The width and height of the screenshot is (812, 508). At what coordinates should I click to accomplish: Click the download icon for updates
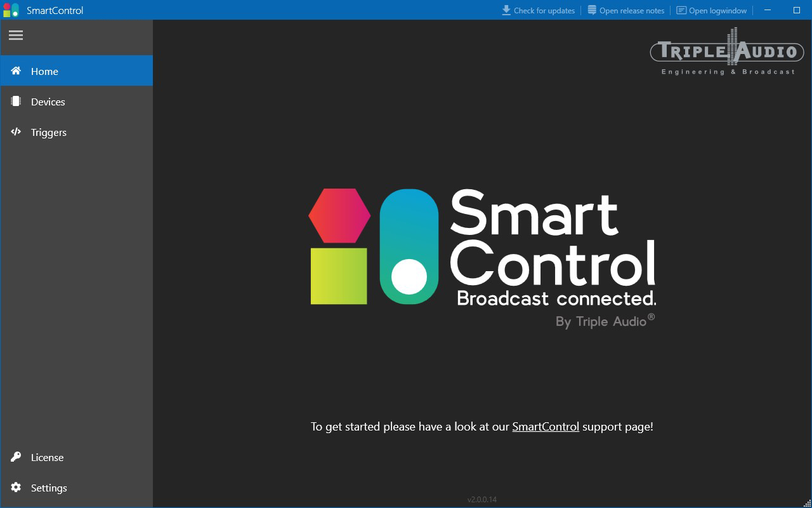506,10
